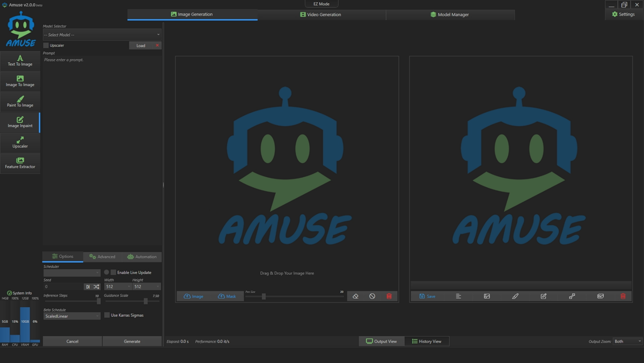The image size is (644, 363).
Task: Adjust the Pen Size slider
Action: [x=263, y=296]
